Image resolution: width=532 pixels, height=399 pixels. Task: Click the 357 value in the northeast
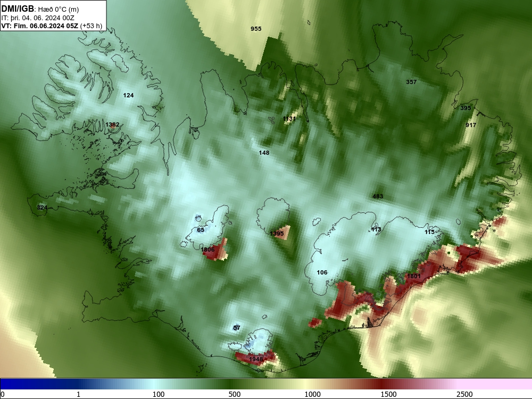coord(411,82)
